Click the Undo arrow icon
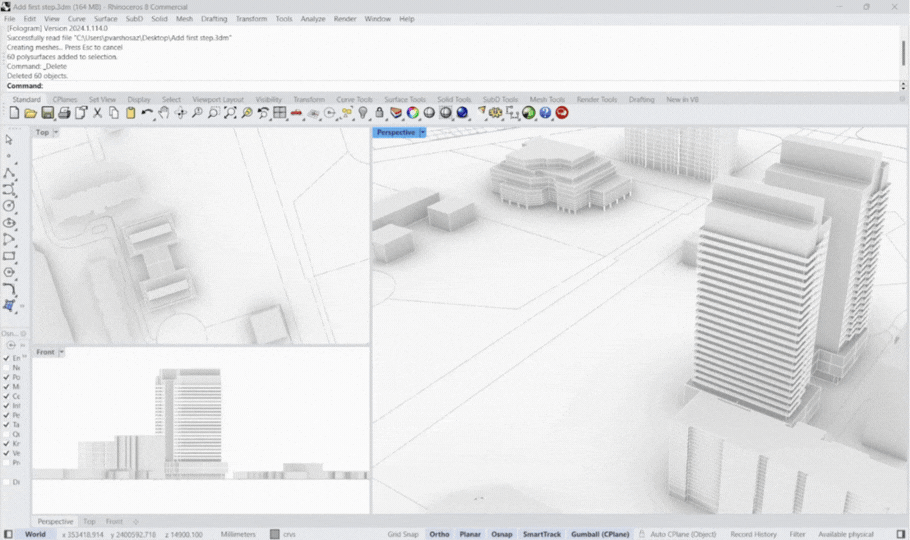 pyautogui.click(x=147, y=113)
